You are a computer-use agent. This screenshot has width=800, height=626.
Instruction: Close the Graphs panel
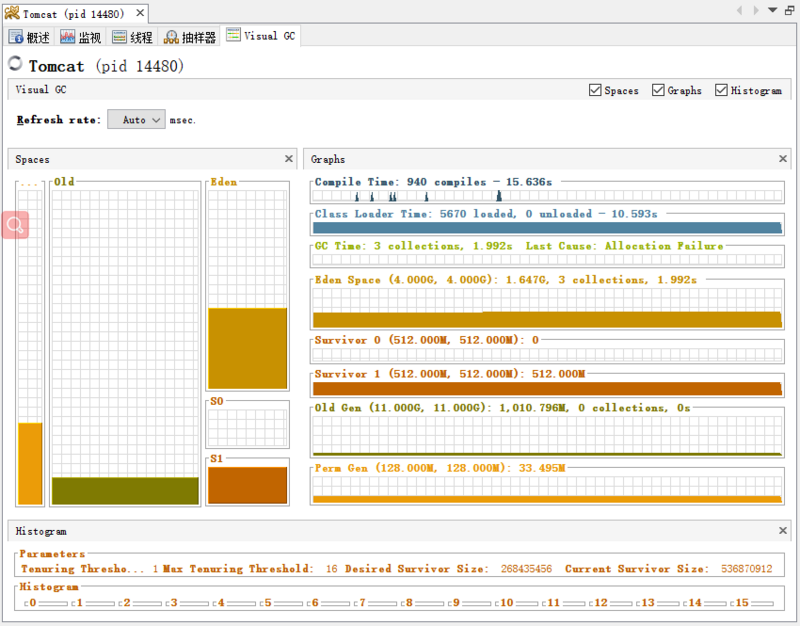pos(782,158)
